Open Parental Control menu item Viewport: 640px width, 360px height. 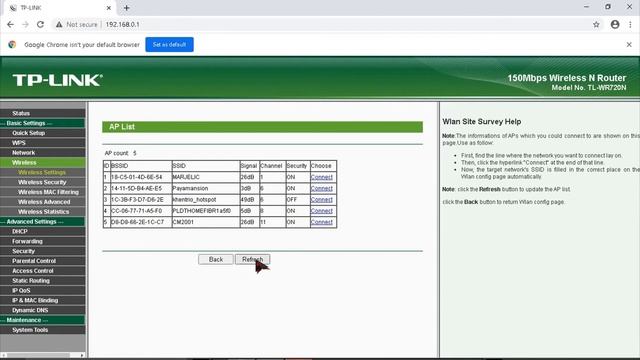(x=43, y=261)
